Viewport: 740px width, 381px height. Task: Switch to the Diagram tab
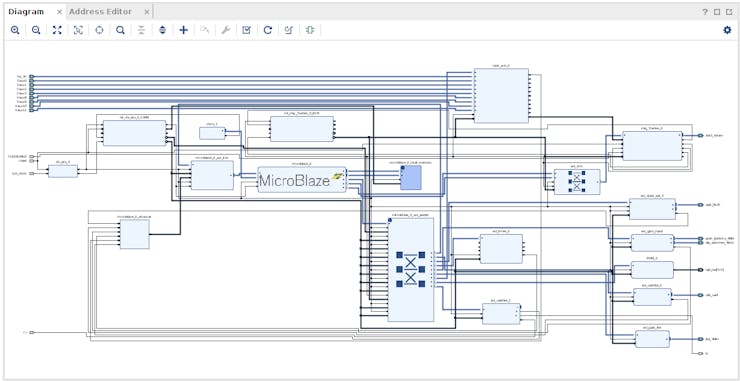point(26,12)
